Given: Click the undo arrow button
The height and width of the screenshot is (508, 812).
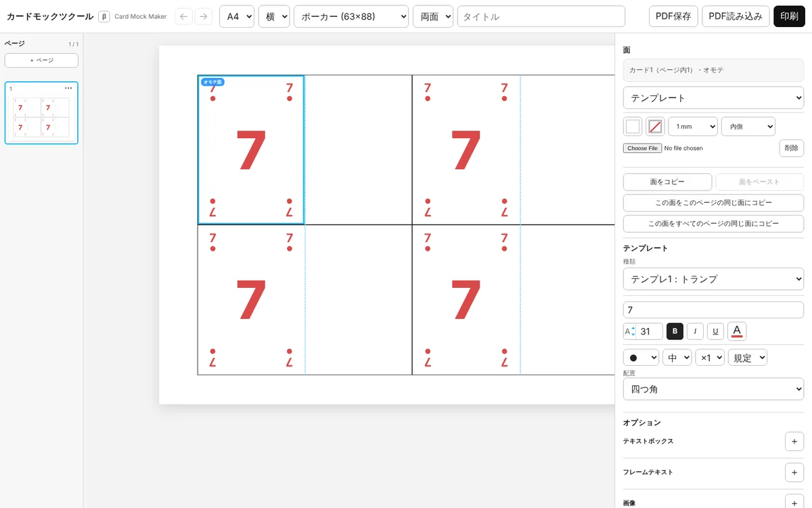Looking at the screenshot, I should [x=183, y=16].
